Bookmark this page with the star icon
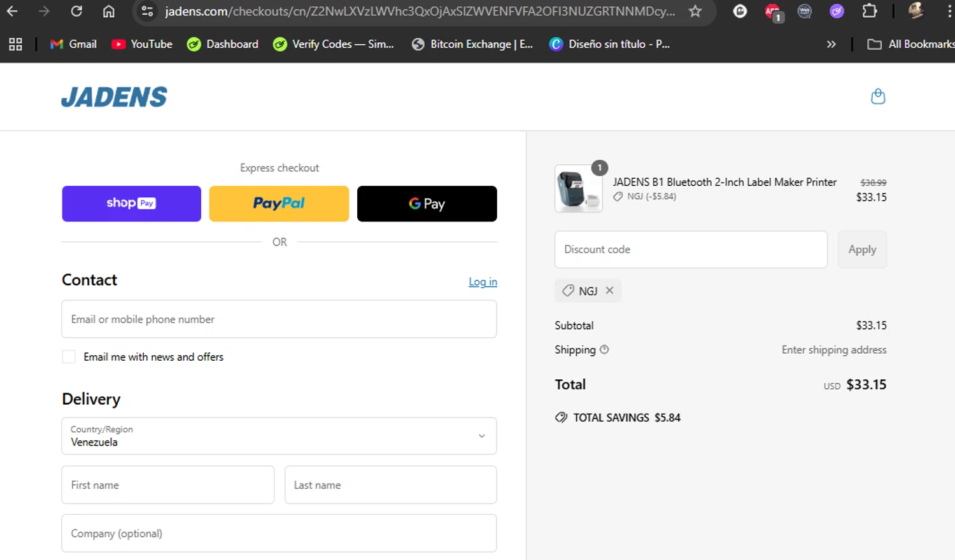 tap(695, 11)
